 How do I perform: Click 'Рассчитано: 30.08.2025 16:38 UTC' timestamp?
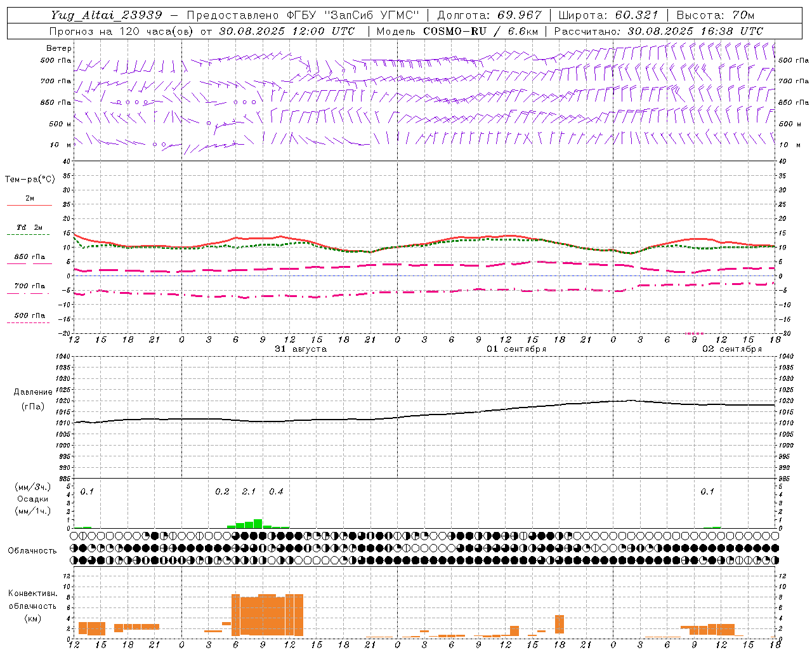pos(658,31)
